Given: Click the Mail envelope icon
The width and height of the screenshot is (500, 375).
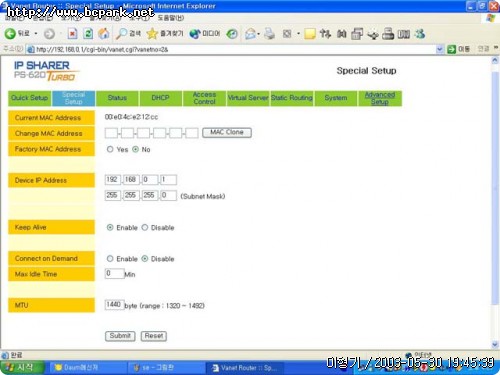Looking at the screenshot, I should (250, 34).
